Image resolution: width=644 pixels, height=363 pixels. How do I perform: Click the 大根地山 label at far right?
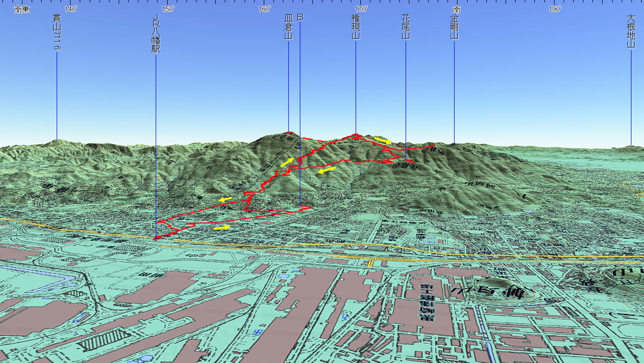pyautogui.click(x=631, y=30)
